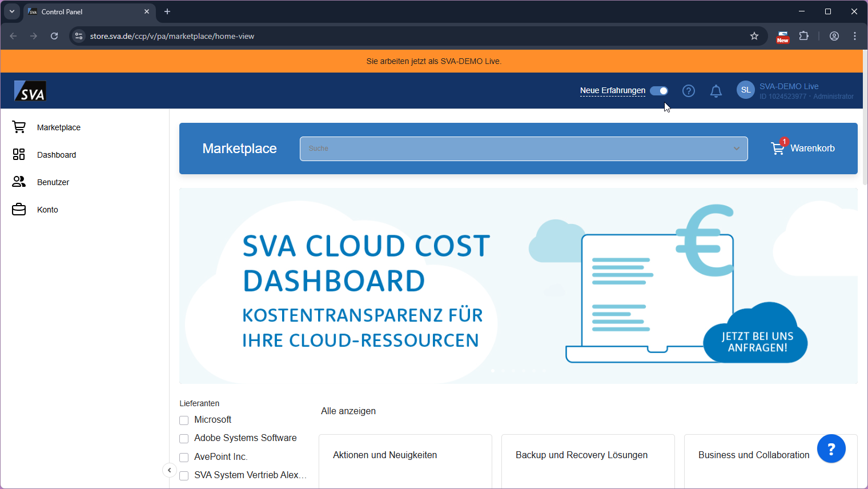This screenshot has height=489, width=868.
Task: Click the Suche search field
Action: pos(514,149)
